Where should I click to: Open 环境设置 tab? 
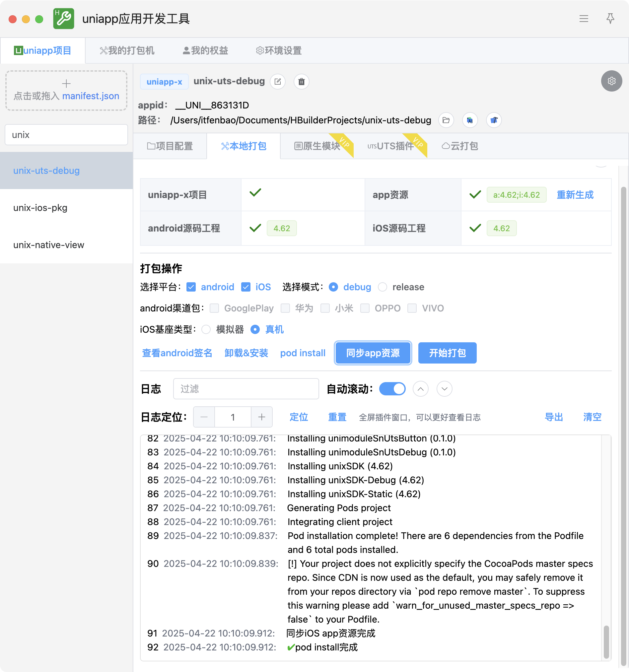[x=279, y=51]
